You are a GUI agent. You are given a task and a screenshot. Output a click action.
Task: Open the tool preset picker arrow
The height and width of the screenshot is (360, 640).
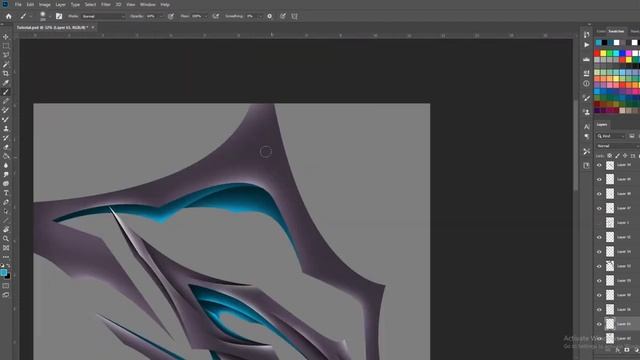(30, 16)
